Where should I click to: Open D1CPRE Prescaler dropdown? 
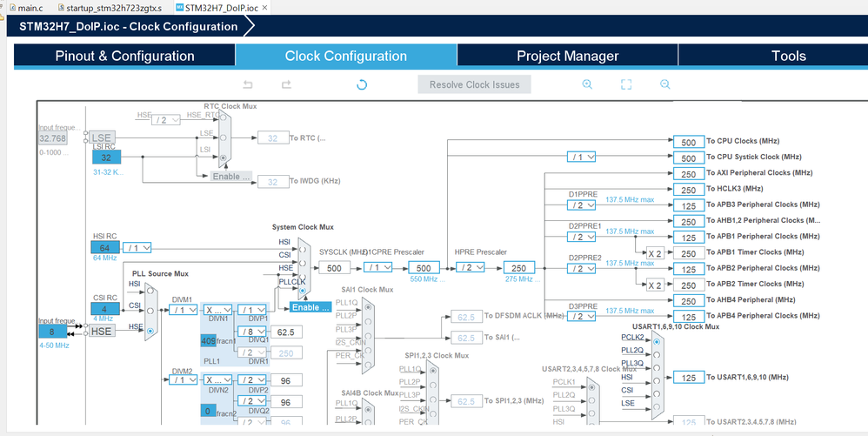point(378,267)
